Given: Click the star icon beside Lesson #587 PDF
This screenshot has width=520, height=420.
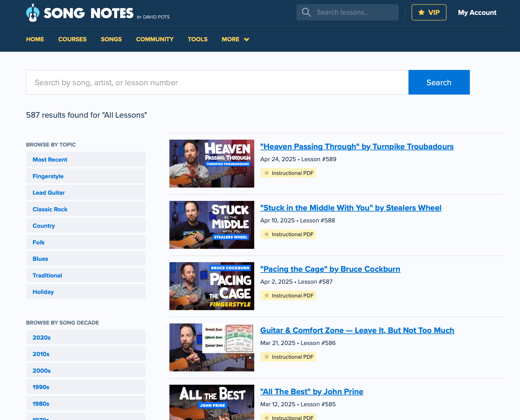Looking at the screenshot, I should (x=267, y=295).
